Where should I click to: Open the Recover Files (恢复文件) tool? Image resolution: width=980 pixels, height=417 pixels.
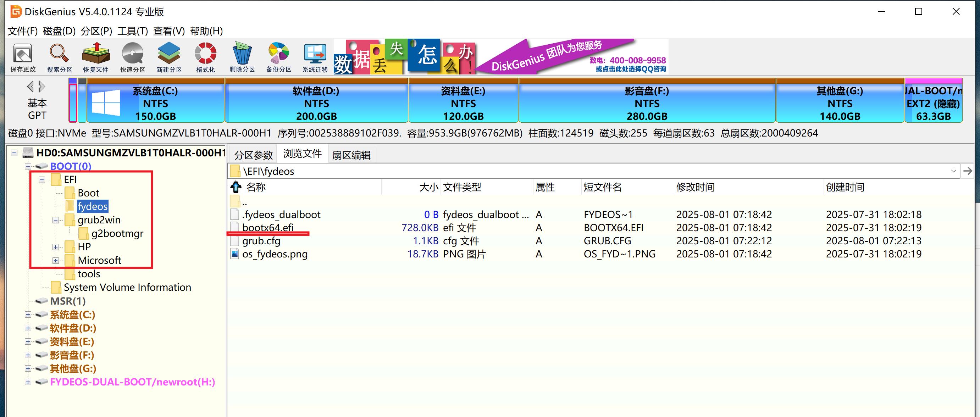point(96,57)
